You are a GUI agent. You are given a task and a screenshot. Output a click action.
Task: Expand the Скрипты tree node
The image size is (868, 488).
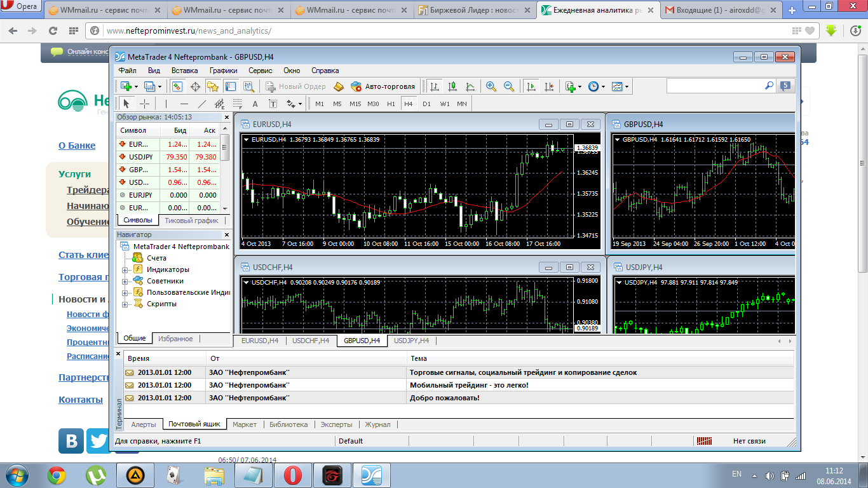(x=125, y=304)
